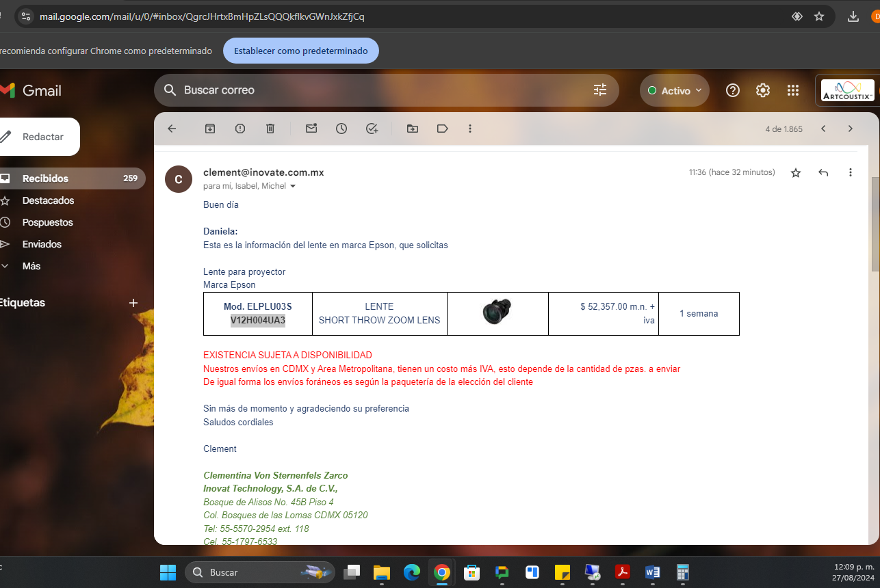
Task: Open the Move to folder icon
Action: [x=413, y=129]
